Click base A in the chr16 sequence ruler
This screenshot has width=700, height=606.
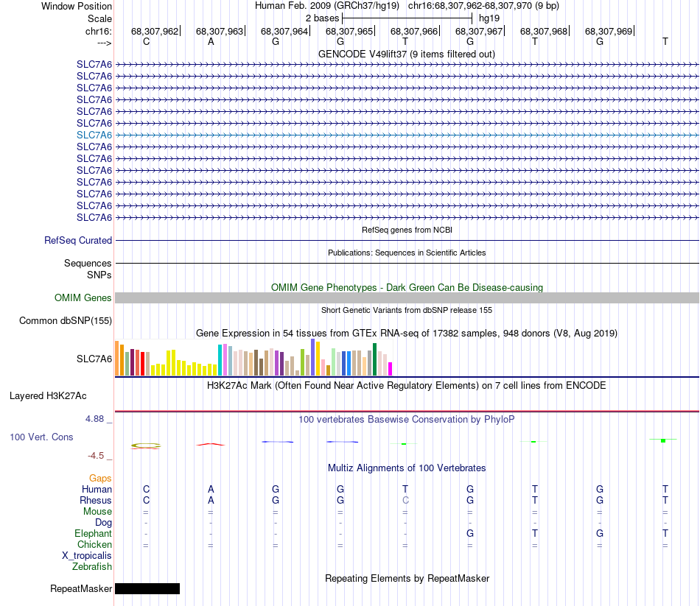pyautogui.click(x=211, y=41)
